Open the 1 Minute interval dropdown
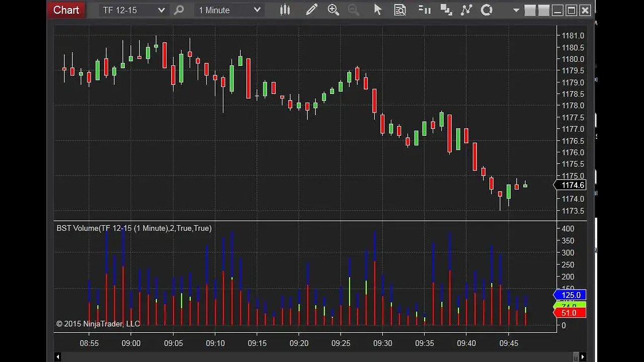Image resolution: width=644 pixels, height=362 pixels. click(229, 10)
